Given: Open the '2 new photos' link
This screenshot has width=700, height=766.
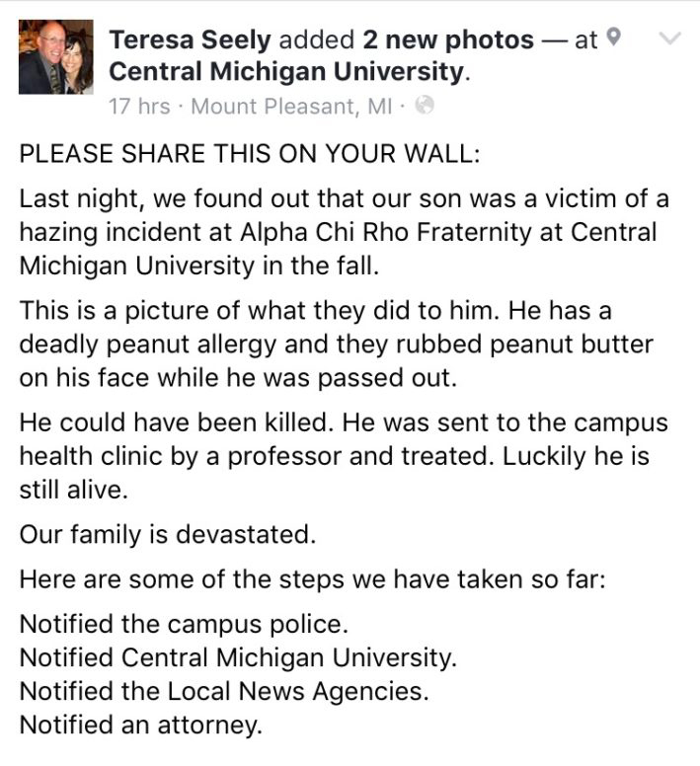Looking at the screenshot, I should click(x=448, y=39).
